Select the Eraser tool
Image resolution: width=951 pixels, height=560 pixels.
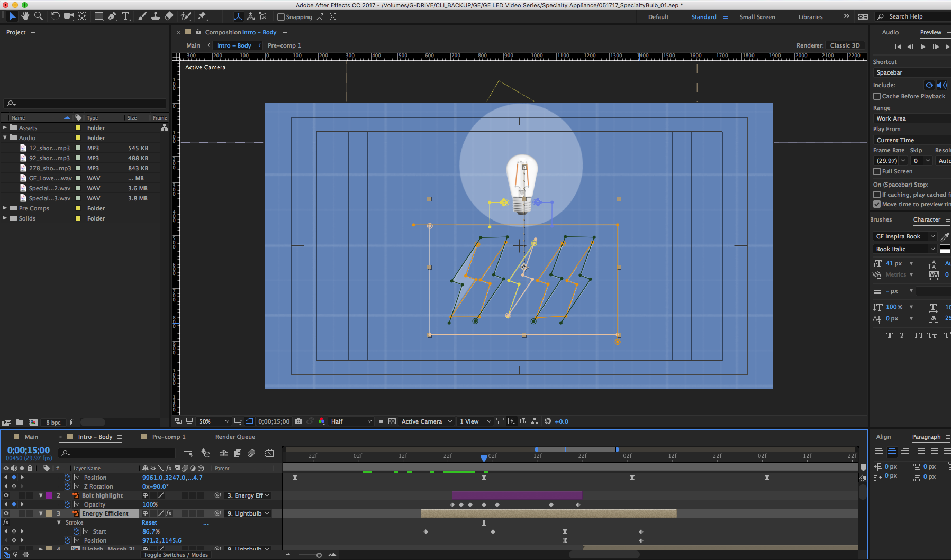coord(169,16)
